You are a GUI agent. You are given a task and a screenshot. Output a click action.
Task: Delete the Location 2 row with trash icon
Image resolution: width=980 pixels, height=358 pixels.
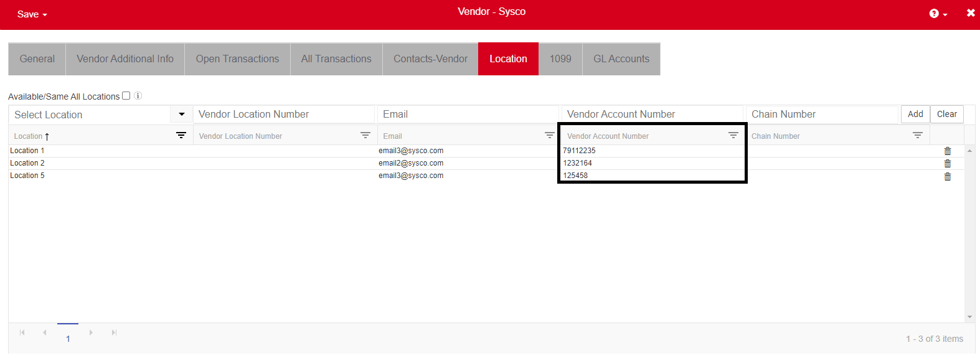pyautogui.click(x=948, y=164)
